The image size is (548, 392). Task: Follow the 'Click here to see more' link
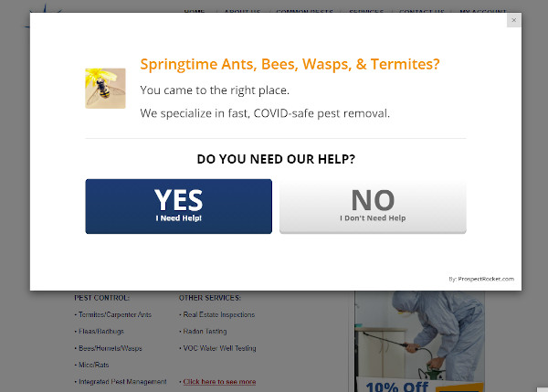(219, 382)
